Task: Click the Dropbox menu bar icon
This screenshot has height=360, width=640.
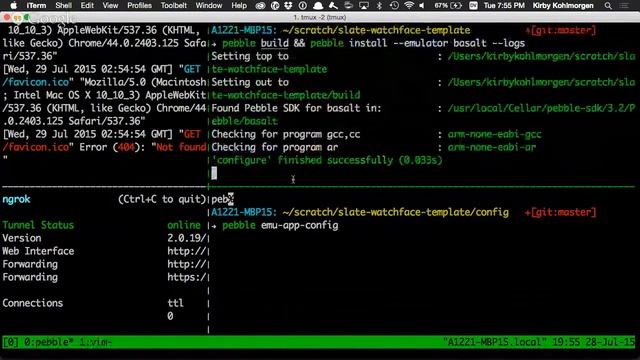Action: [289, 5]
